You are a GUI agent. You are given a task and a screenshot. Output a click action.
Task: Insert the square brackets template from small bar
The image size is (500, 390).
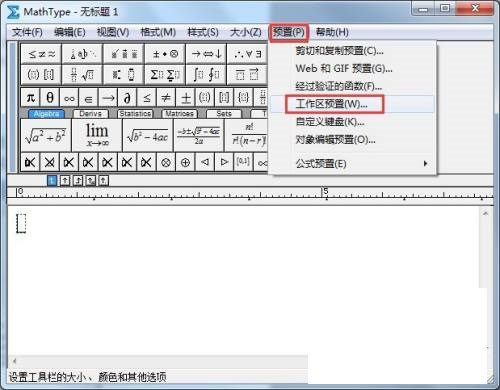(x=224, y=97)
